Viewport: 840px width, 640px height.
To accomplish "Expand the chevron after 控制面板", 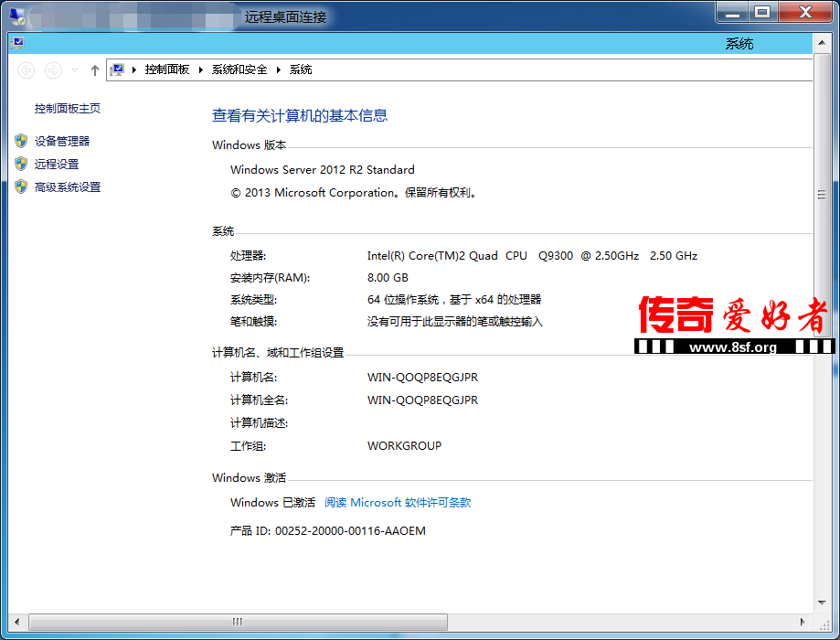I will tap(201, 69).
